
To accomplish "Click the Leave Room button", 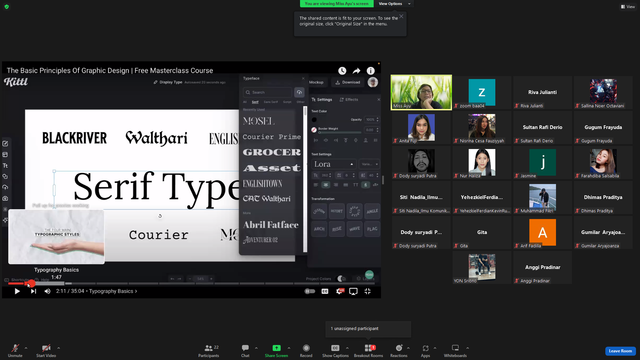I will pyautogui.click(x=620, y=351).
